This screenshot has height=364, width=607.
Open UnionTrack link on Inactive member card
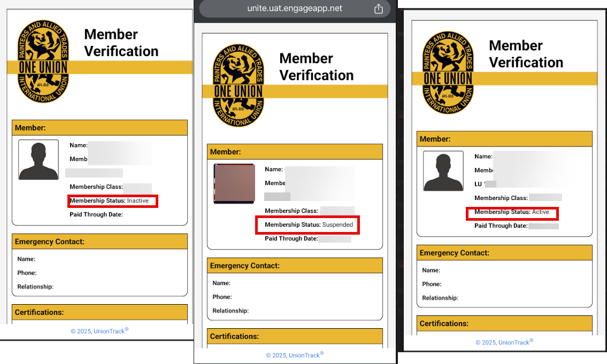[x=99, y=331]
